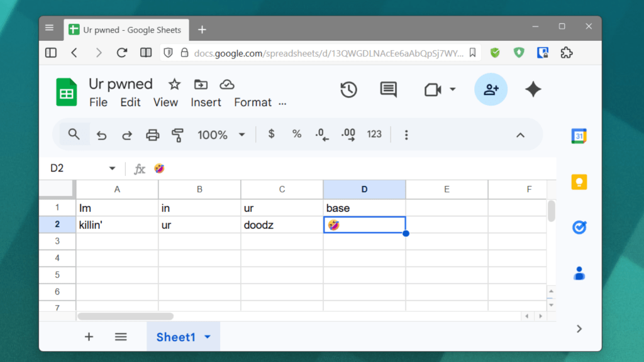Select the cell containing doodz
This screenshot has height=362, width=644.
[282, 224]
